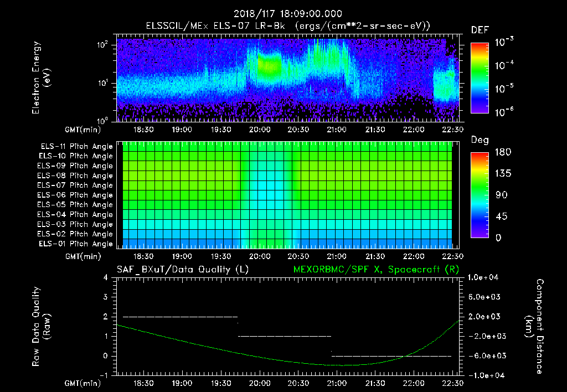Click the 10^0 label on the electron energy axis

click(x=102, y=120)
